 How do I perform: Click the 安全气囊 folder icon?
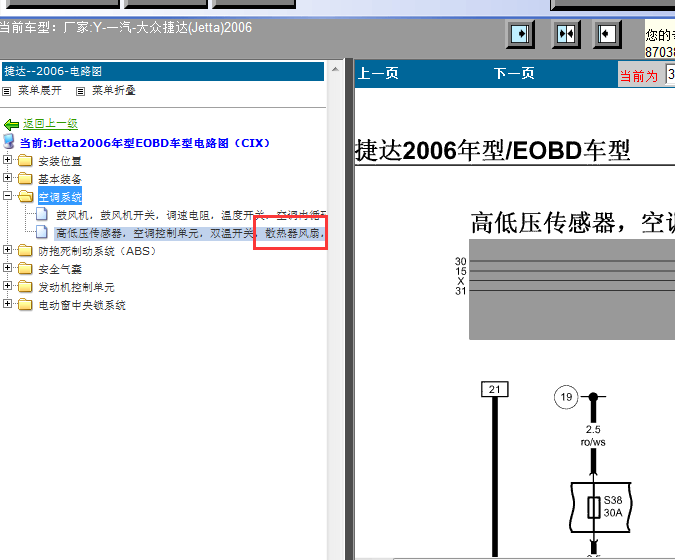25,268
